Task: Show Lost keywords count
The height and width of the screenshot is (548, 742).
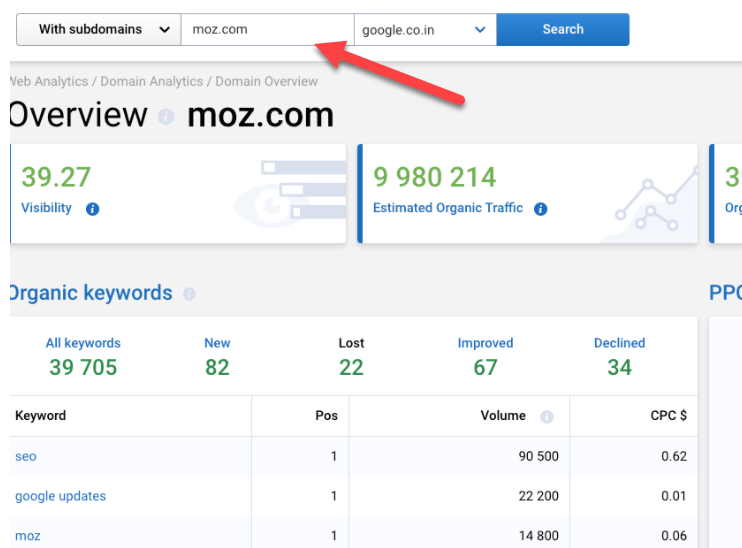Action: 351,356
